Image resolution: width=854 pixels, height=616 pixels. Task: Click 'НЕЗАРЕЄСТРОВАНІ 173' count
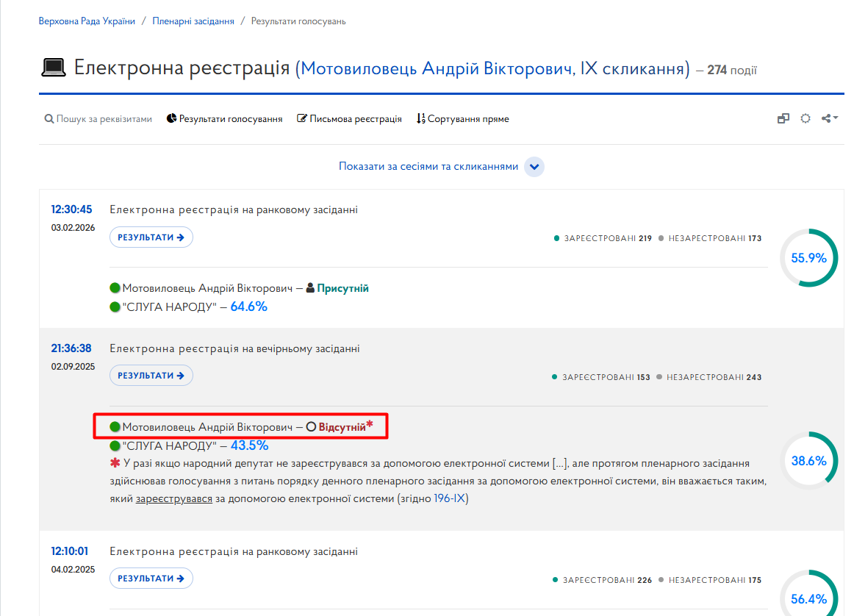click(710, 238)
